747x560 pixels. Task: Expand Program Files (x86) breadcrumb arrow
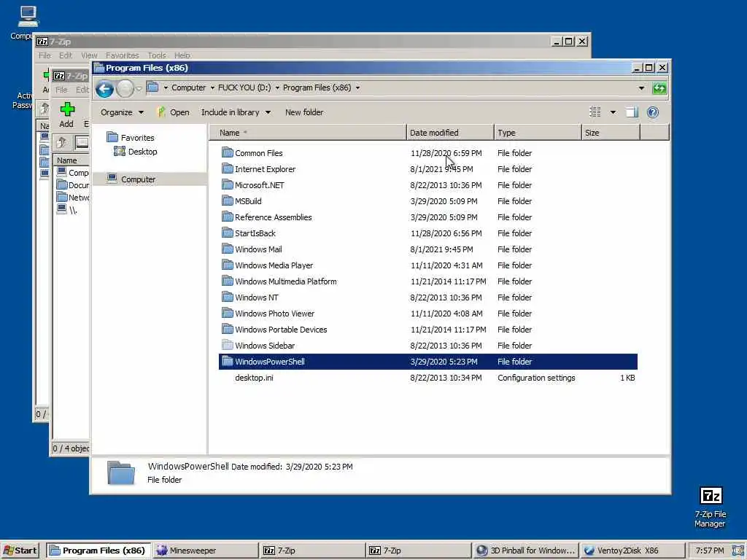tap(357, 87)
